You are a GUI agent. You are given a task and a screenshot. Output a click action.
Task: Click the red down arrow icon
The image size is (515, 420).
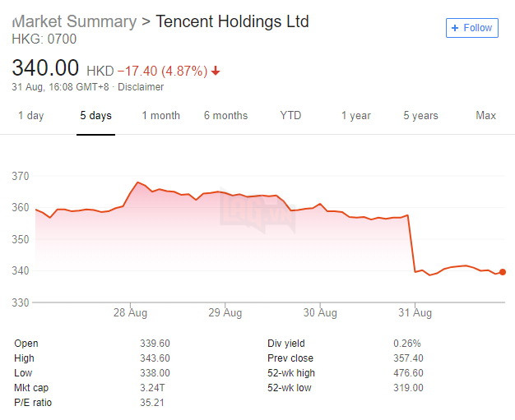216,71
